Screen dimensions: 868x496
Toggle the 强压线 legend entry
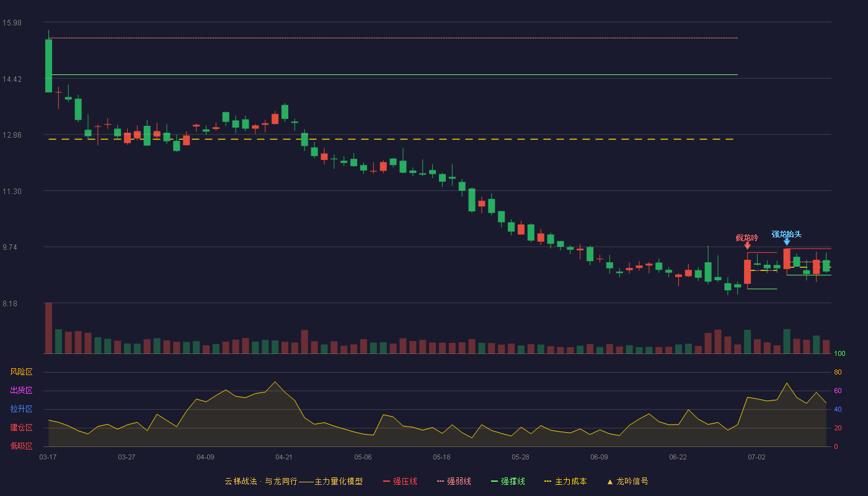click(400, 481)
